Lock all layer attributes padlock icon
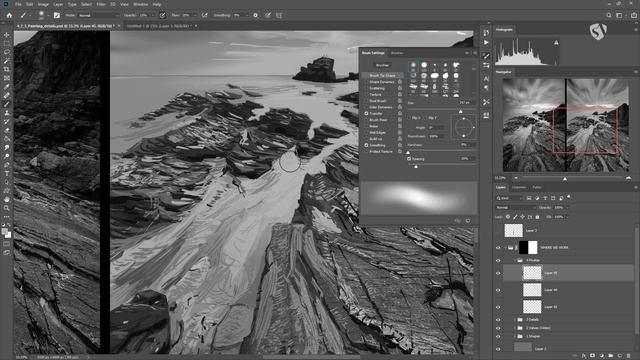Screen dimensions: 640x360 [x=537, y=217]
